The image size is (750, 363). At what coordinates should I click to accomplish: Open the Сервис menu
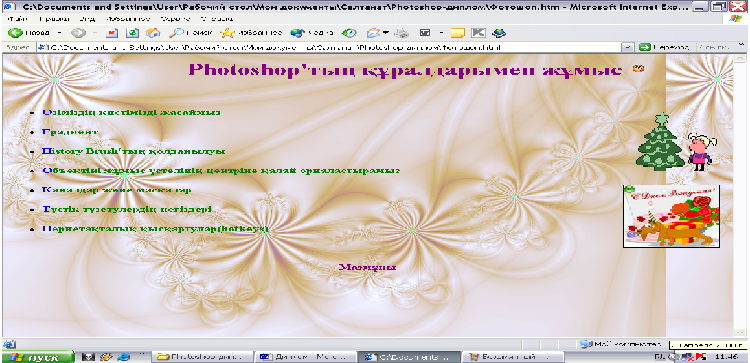pyautogui.click(x=176, y=19)
